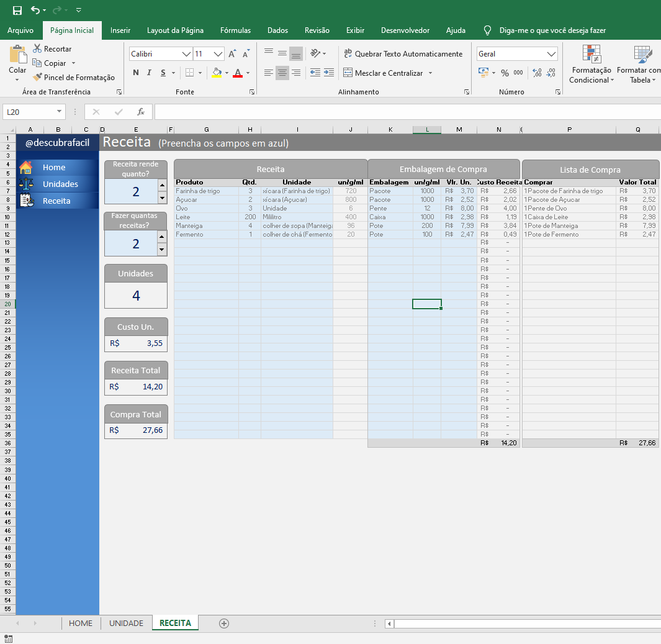Open the Calibri font name dropdown

(186, 54)
